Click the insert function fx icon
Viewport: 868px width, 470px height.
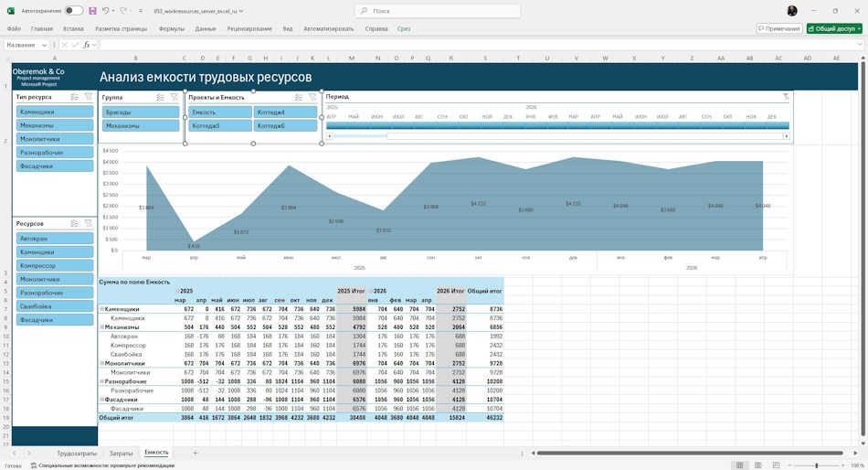(x=87, y=45)
